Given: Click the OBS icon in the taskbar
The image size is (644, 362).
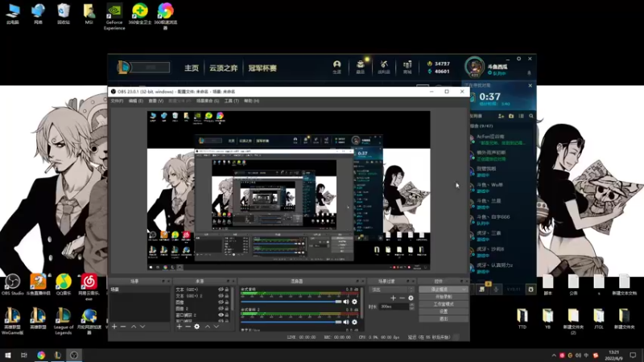Looking at the screenshot, I should pyautogui.click(x=74, y=355).
